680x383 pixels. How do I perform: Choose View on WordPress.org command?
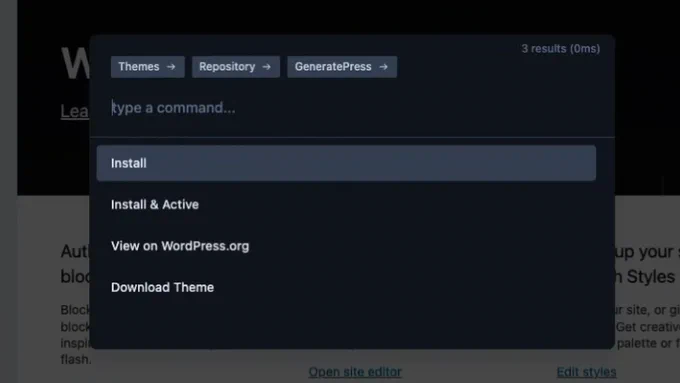tap(346, 246)
